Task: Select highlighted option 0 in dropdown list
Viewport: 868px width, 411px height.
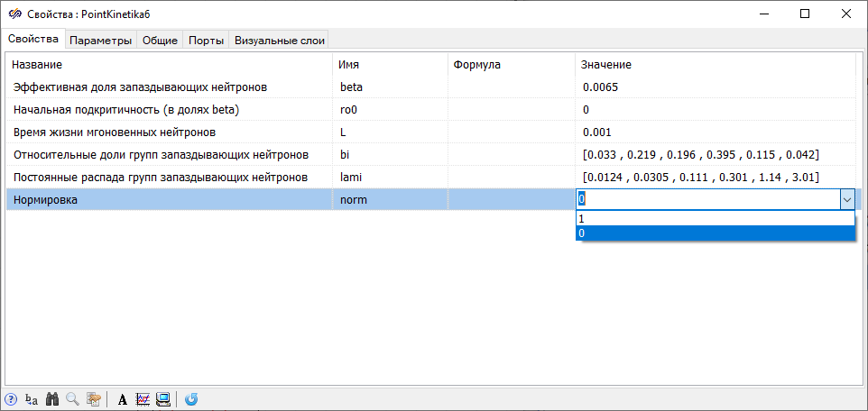Action: [715, 233]
